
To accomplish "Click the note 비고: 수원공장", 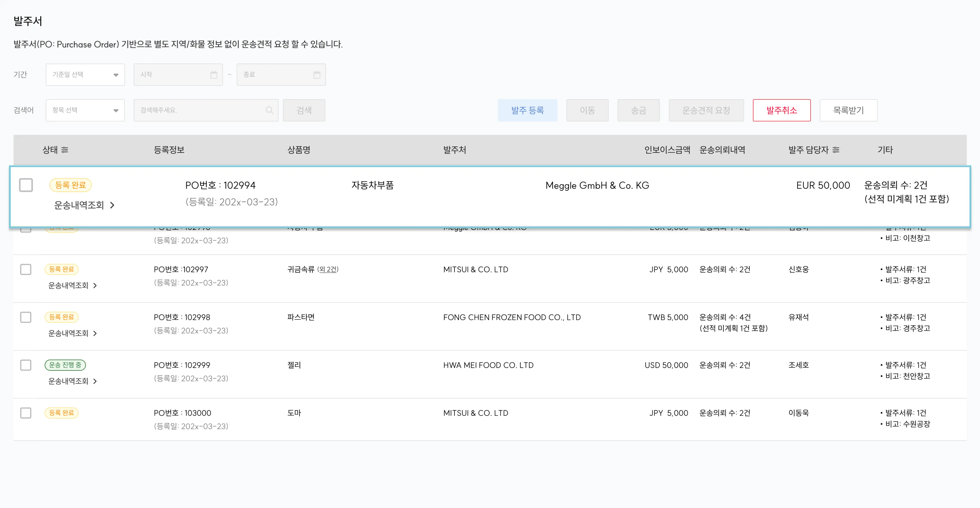I will 908,424.
